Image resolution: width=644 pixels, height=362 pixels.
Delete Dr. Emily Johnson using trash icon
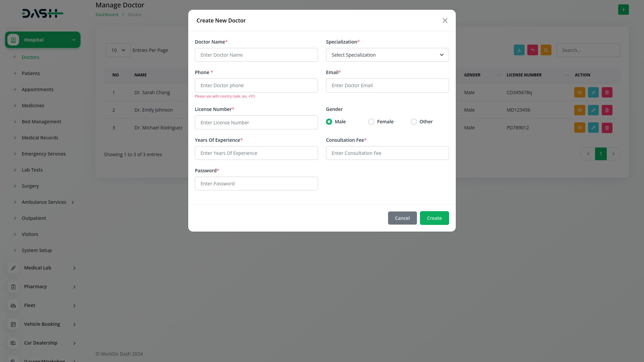click(607, 110)
